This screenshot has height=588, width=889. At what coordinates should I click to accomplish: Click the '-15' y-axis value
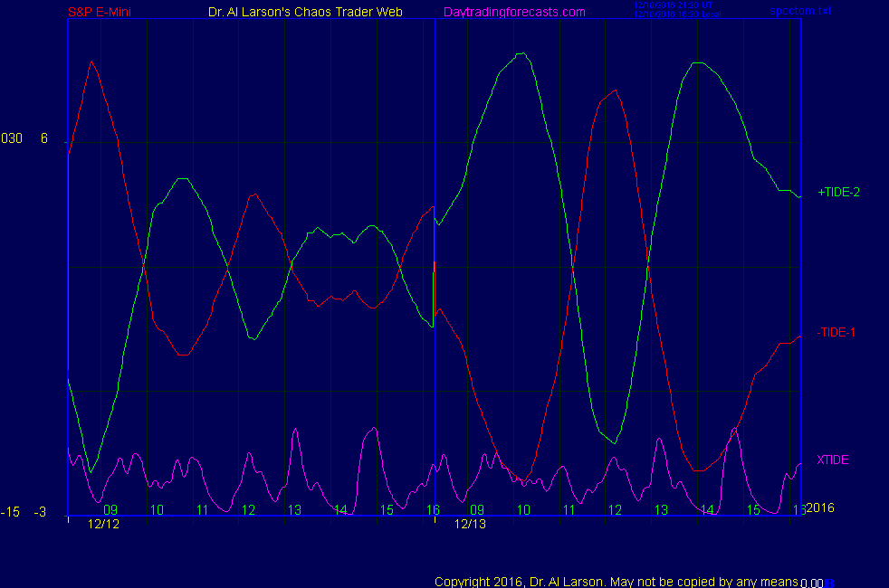point(10,512)
